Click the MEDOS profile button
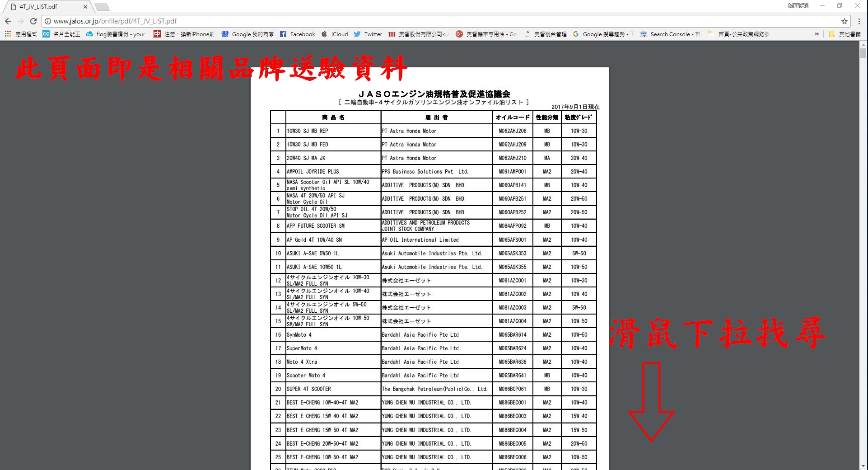The width and height of the screenshot is (868, 470). pyautogui.click(x=798, y=6)
